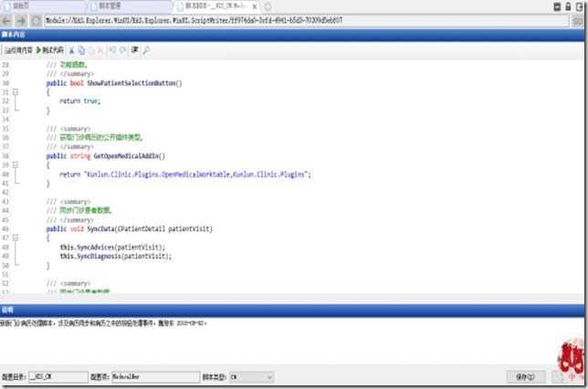Screen dimensions: 588x389
Task: Click the Redo icon in script toolbar
Action: click(x=122, y=50)
